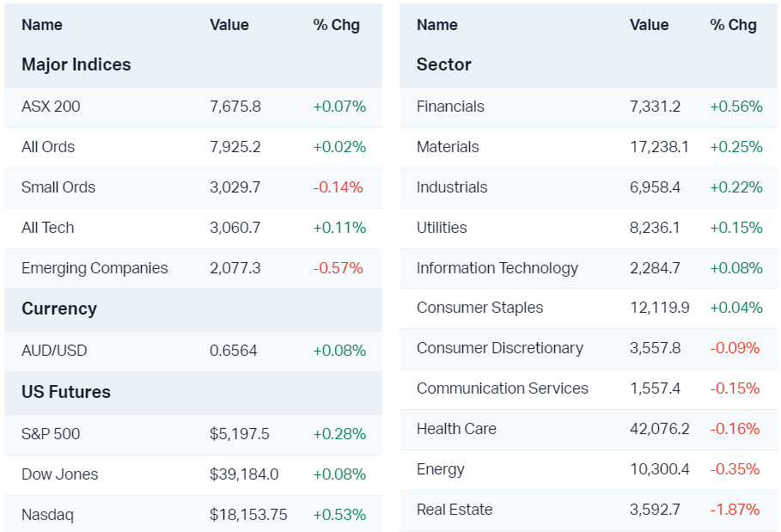
Task: Open Emerging Companies index entry
Action: click(x=95, y=268)
